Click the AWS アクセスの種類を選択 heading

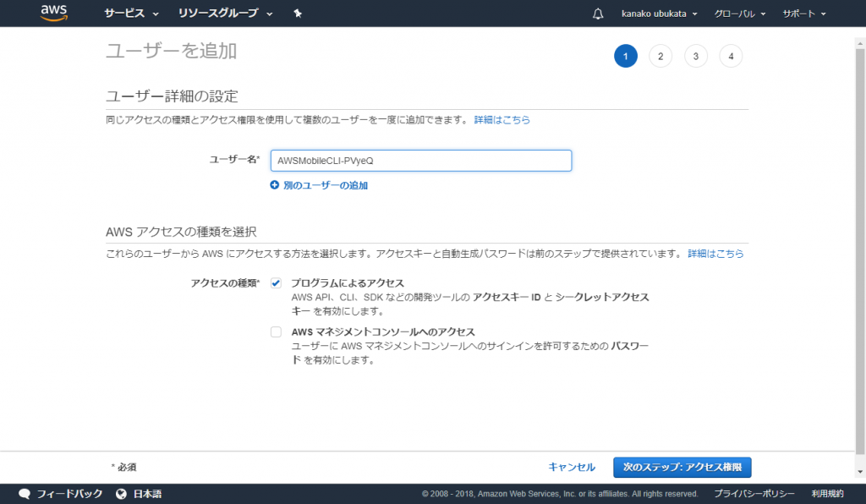[x=181, y=232]
